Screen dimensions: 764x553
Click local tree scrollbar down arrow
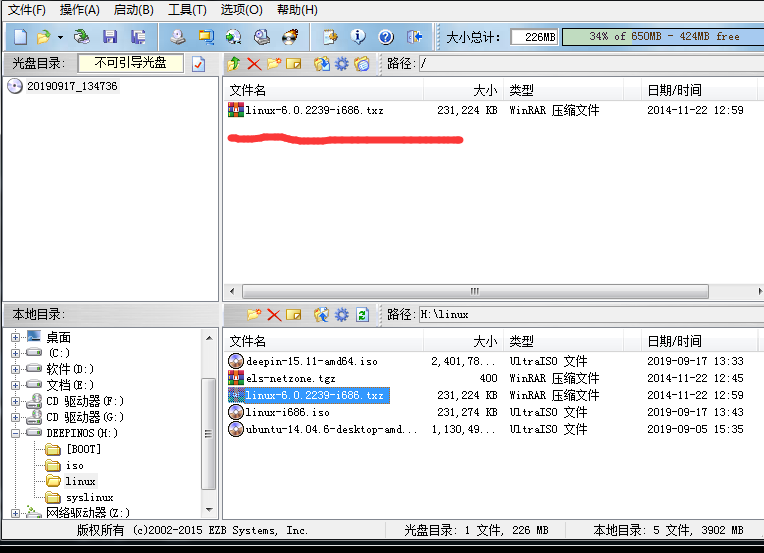click(x=209, y=510)
